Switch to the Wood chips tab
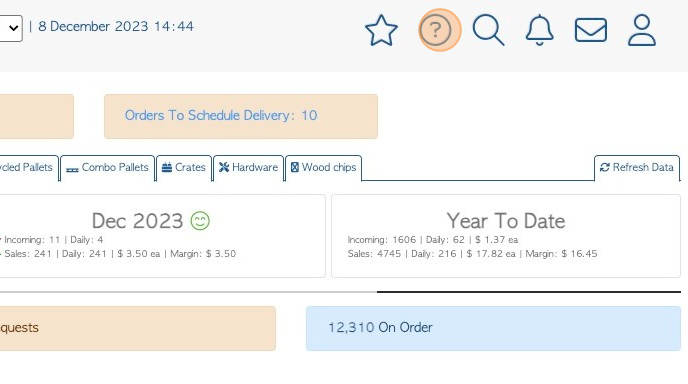 (x=323, y=168)
